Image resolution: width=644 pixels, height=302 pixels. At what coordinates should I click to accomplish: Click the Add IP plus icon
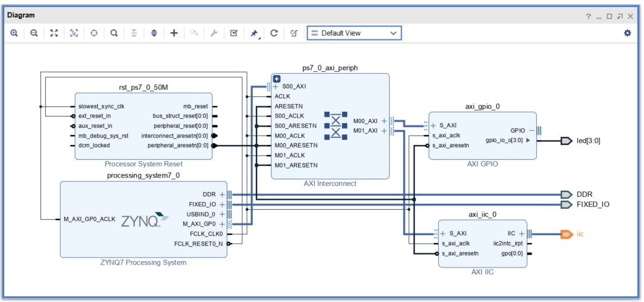174,33
